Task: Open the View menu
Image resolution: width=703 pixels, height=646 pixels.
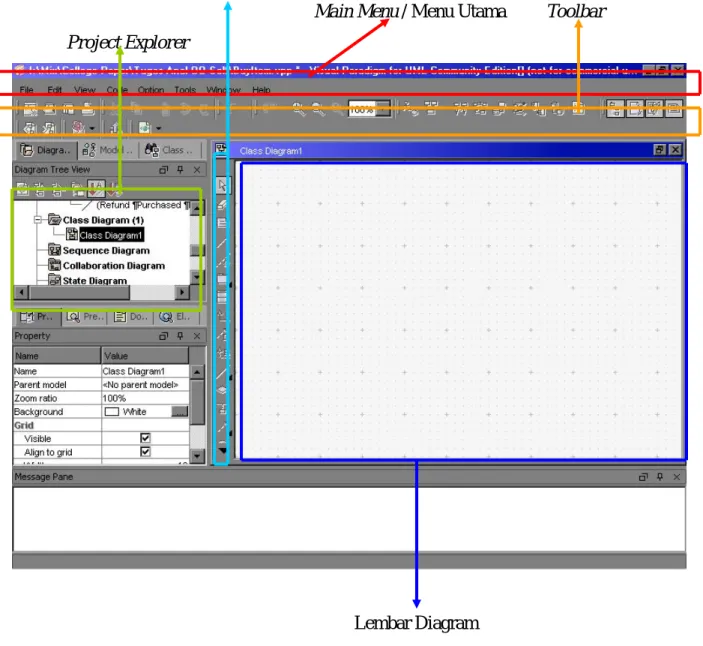Action: 85,90
